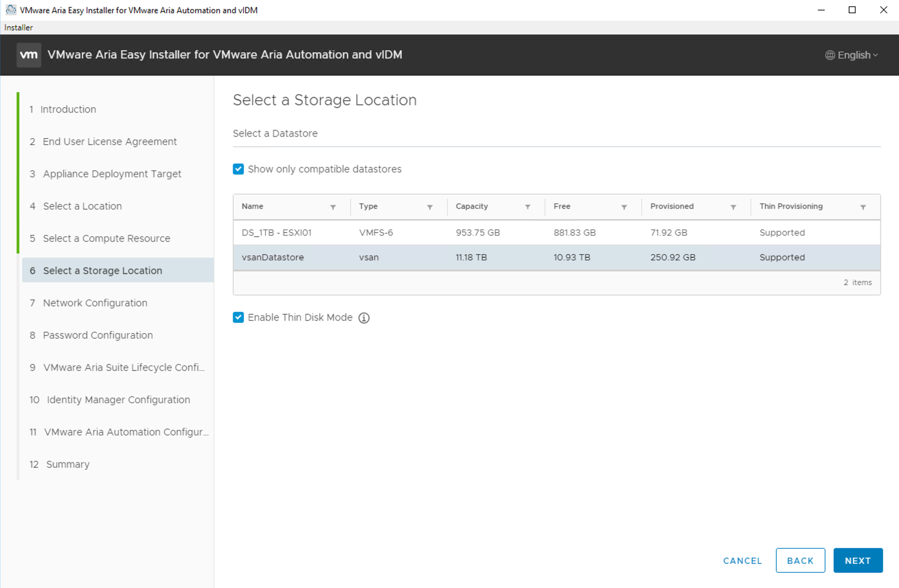Screen dimensions: 899x588
Task: Click the CANCEL button
Action: click(742, 561)
